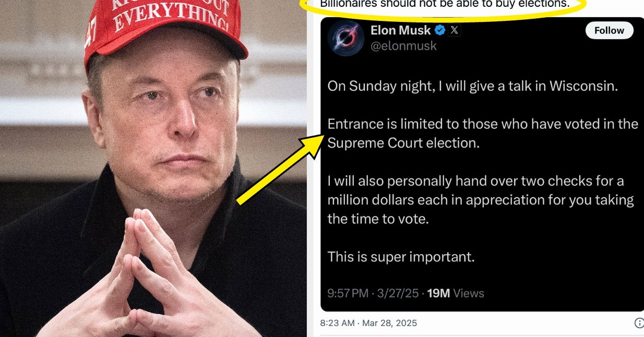Click the 'talk in Wisconsin' sentence
The height and width of the screenshot is (337, 644).
(x=473, y=86)
